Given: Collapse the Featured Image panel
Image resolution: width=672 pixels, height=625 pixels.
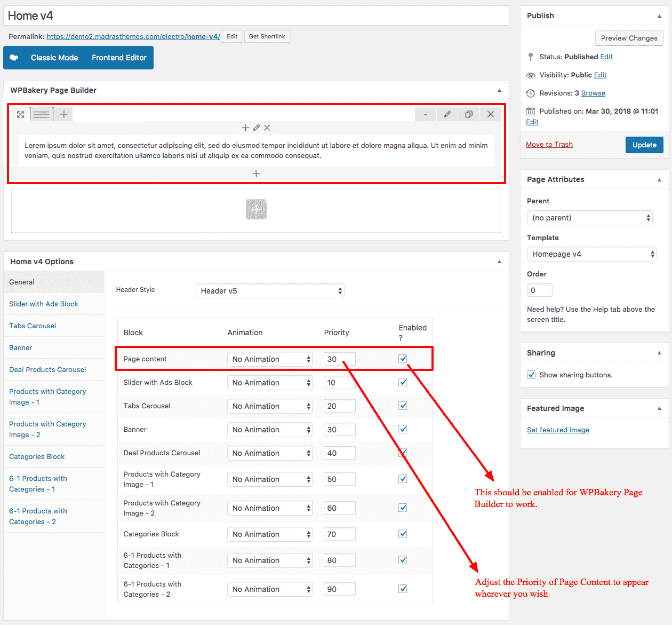Looking at the screenshot, I should point(659,408).
